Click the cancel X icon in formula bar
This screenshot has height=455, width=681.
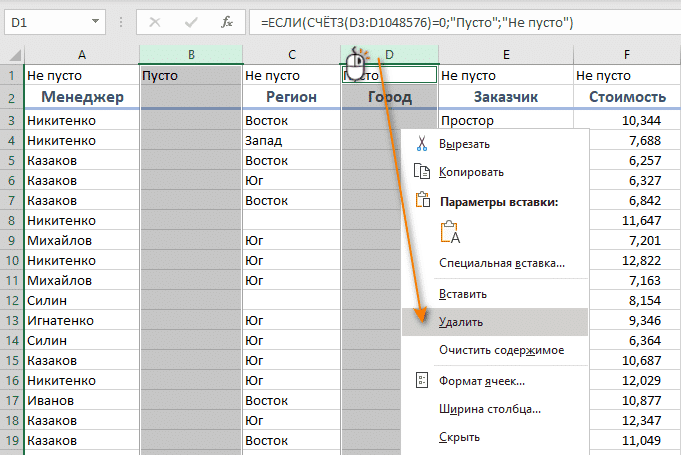tap(157, 21)
